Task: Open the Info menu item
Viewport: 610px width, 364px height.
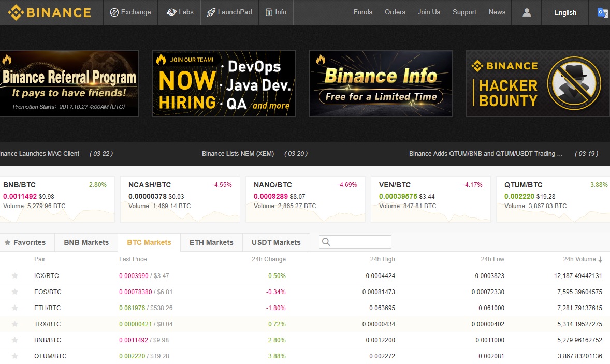Action: click(x=276, y=12)
